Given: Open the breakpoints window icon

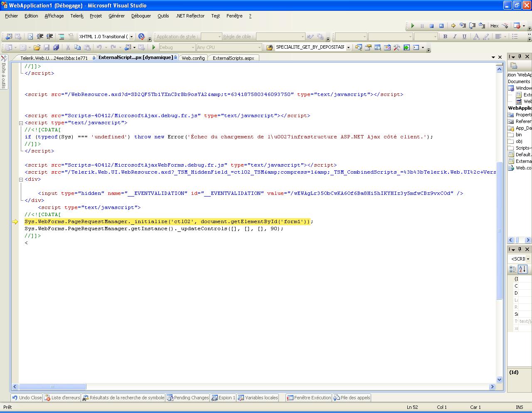Looking at the screenshot, I should coord(517,26).
